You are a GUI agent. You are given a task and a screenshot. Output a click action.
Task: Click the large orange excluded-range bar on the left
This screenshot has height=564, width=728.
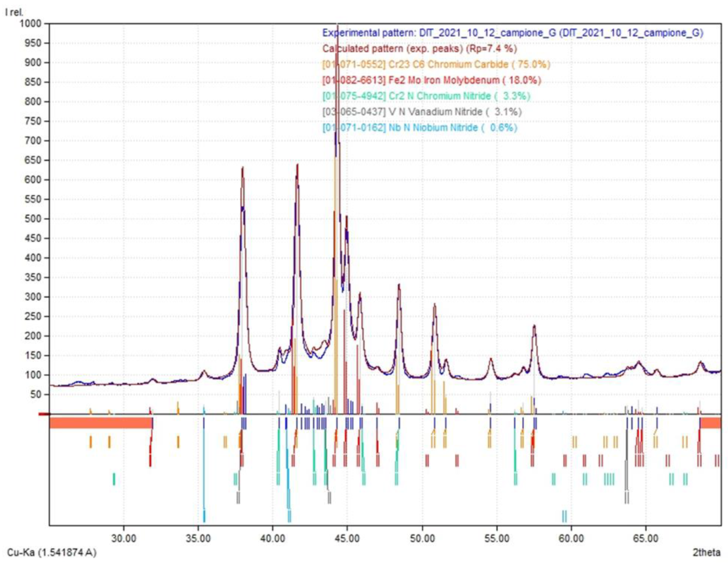click(101, 423)
